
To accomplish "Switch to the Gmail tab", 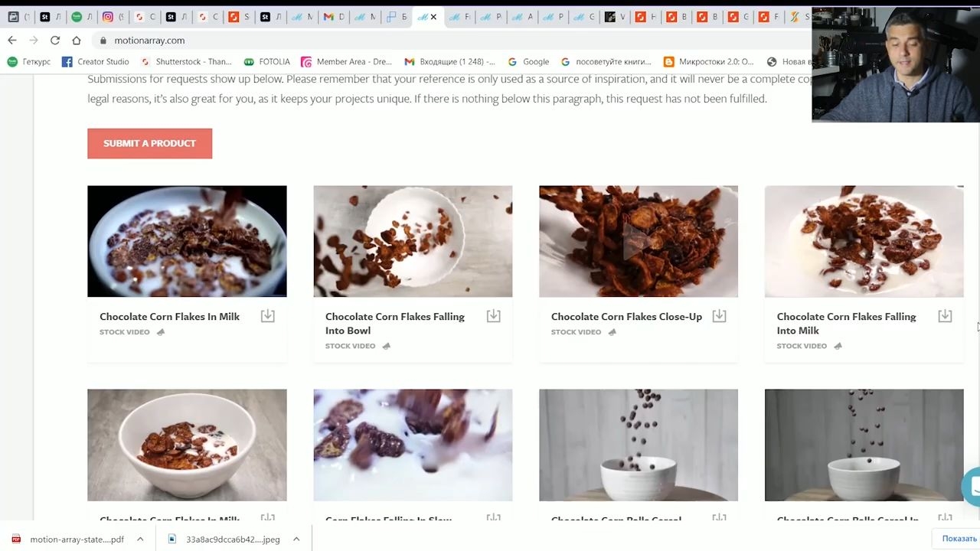I will 333,17.
